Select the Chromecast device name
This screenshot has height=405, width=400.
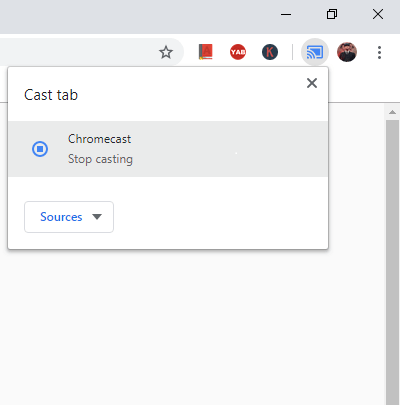pos(99,139)
